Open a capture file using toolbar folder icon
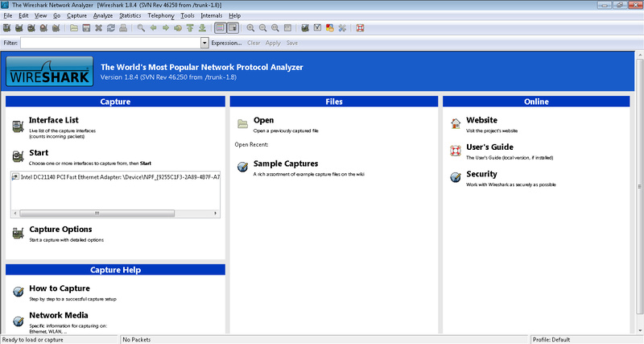 point(74,28)
